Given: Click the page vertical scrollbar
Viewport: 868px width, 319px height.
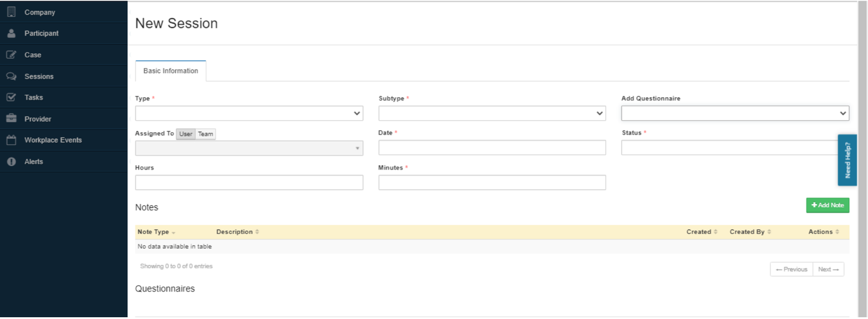Looking at the screenshot, I should (863, 159).
